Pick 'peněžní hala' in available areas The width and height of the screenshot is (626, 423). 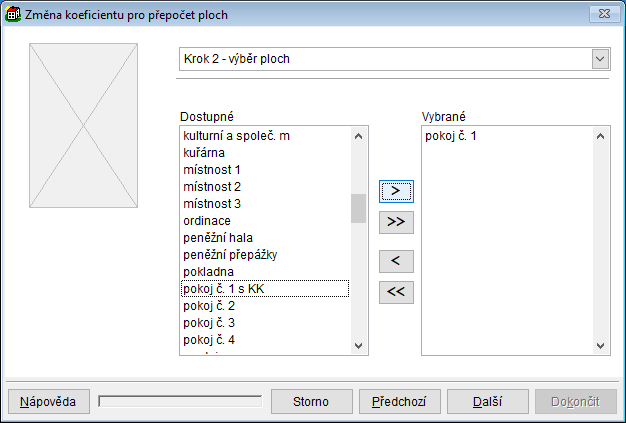tap(219, 237)
